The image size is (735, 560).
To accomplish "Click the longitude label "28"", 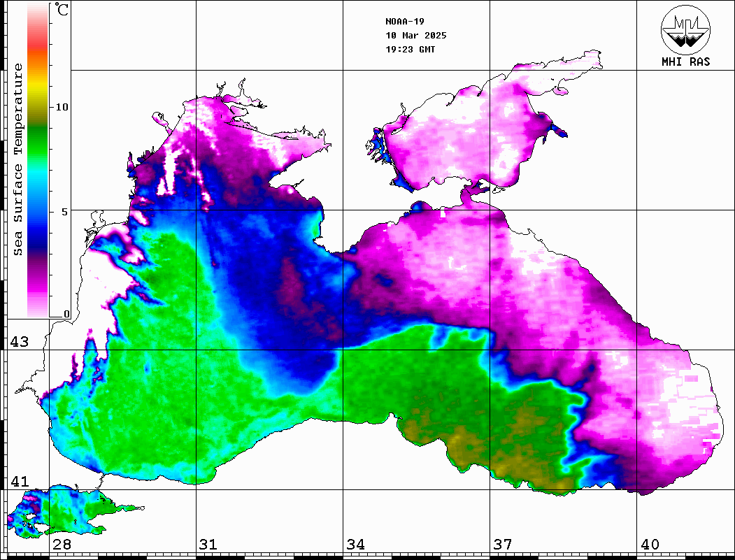I will 62,545.
